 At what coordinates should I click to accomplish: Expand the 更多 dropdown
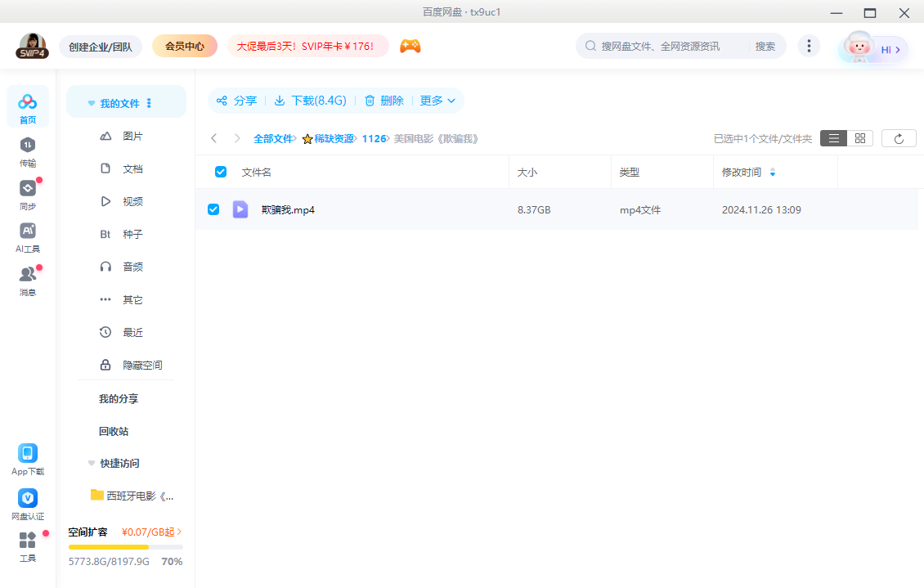coord(437,101)
